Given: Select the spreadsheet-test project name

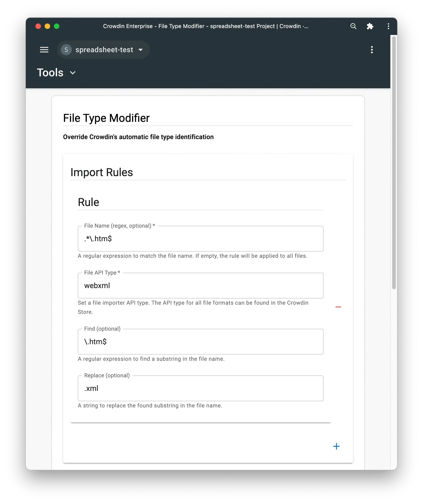Looking at the screenshot, I should 104,50.
